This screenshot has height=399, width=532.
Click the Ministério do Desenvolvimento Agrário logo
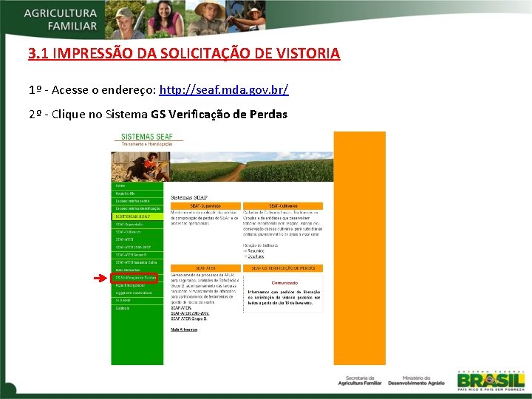pos(416,381)
